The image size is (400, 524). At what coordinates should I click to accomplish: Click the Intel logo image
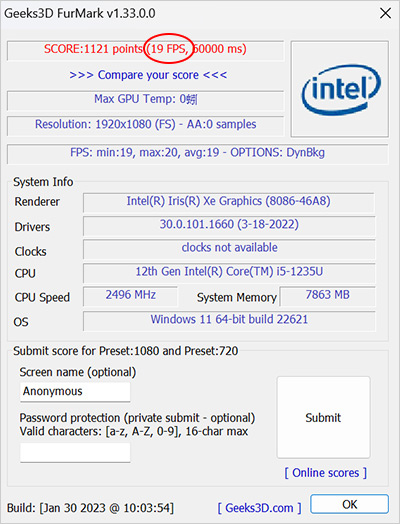(x=340, y=89)
